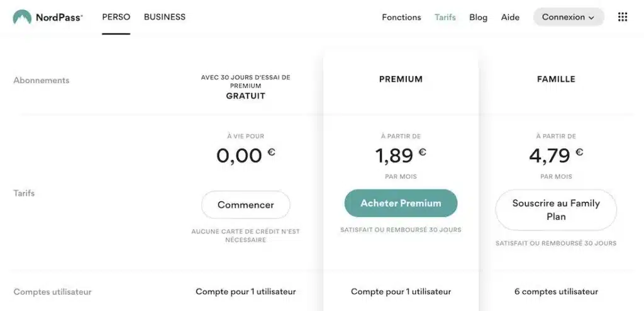Open the Aide page

click(x=510, y=17)
